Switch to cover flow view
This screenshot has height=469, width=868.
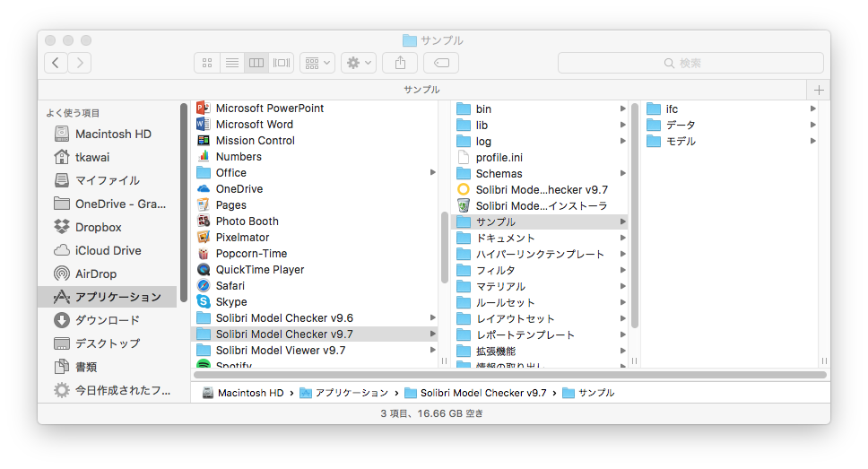(282, 63)
